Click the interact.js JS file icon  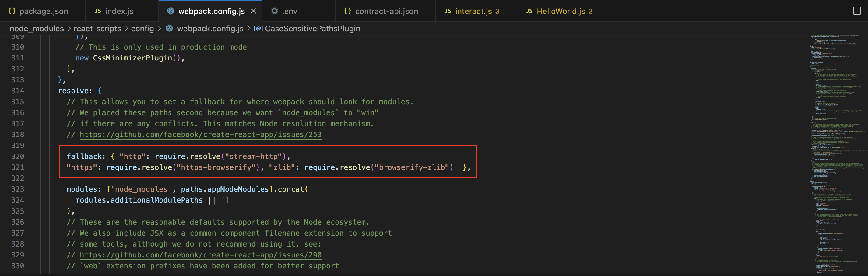[x=448, y=11]
